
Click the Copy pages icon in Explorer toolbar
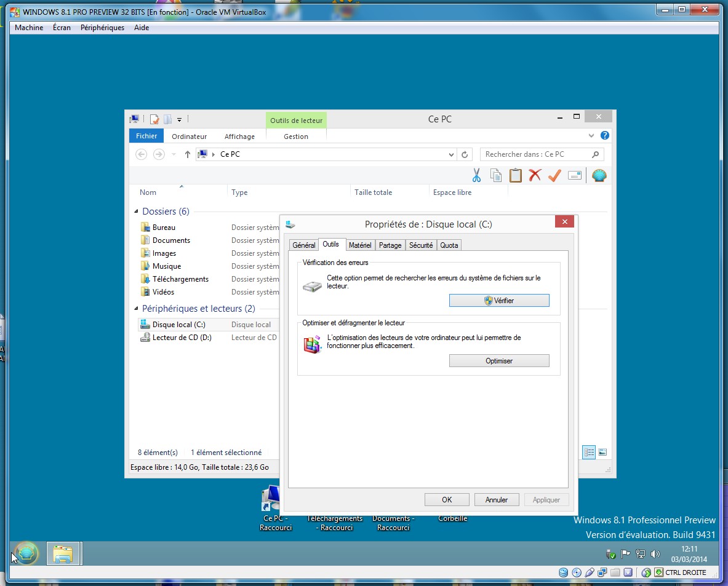tap(496, 175)
